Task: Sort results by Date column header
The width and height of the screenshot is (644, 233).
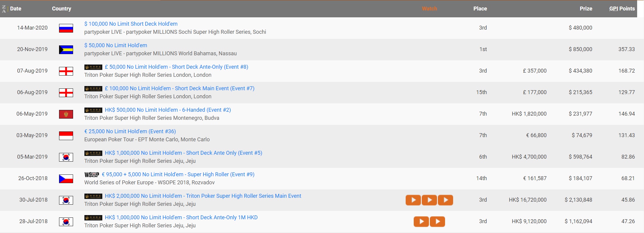Action: pyautogui.click(x=16, y=9)
